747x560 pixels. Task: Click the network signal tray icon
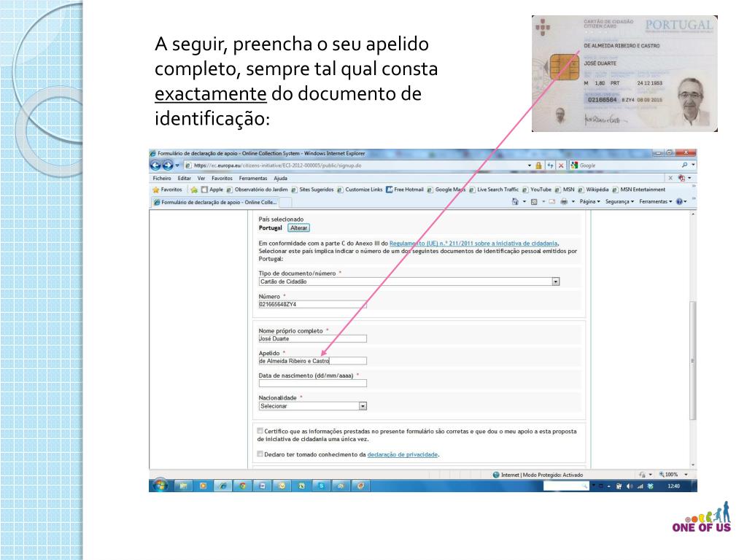click(x=640, y=486)
